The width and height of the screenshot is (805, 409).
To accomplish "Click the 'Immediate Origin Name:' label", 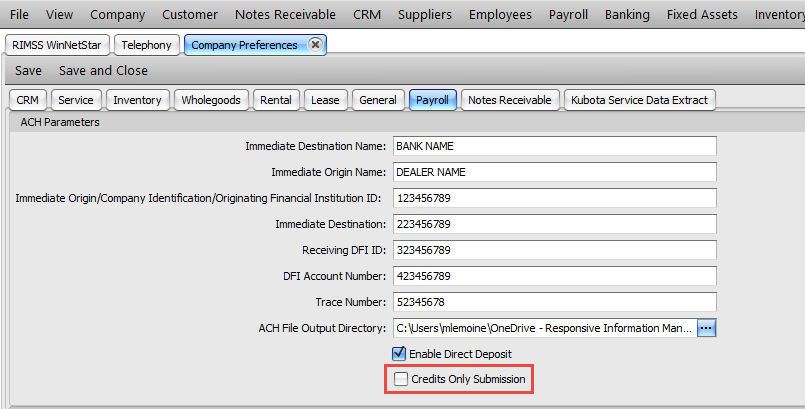I will (x=329, y=172).
